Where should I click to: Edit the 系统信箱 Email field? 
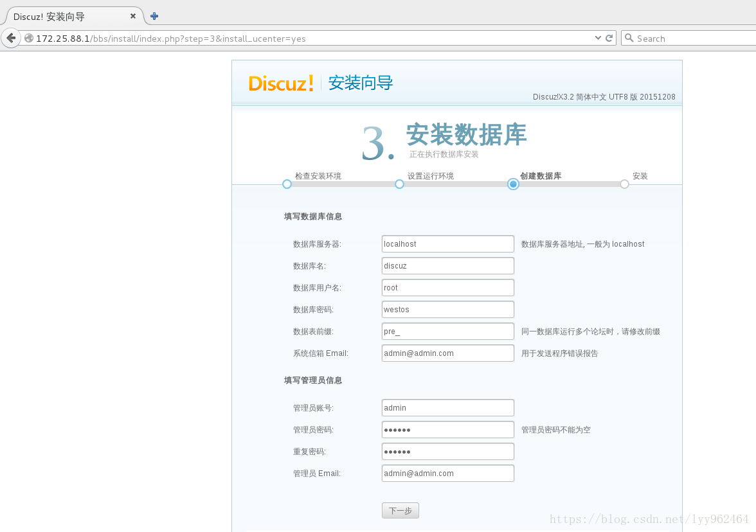pyautogui.click(x=448, y=353)
